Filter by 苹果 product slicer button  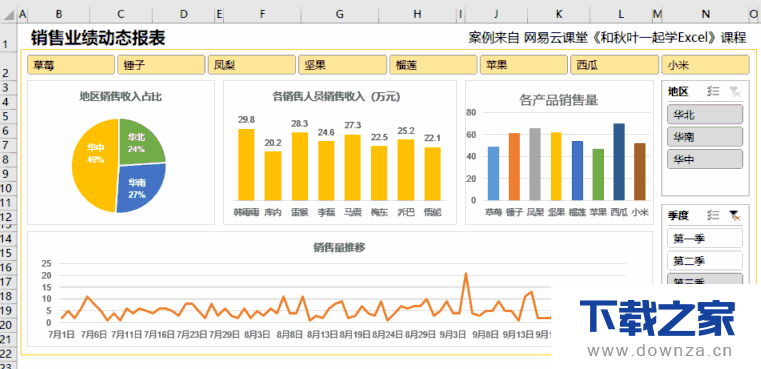pyautogui.click(x=524, y=65)
